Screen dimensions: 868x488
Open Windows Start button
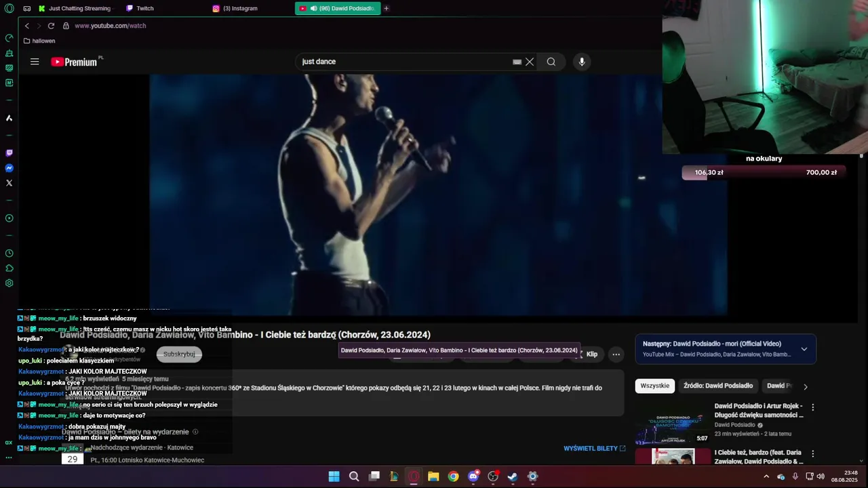click(334, 476)
